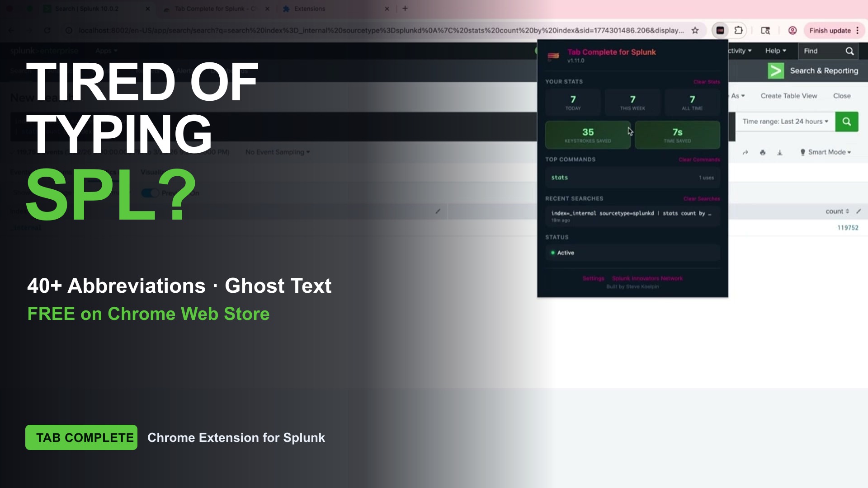Select the stats top command row
The height and width of the screenshot is (488, 868).
point(632,178)
